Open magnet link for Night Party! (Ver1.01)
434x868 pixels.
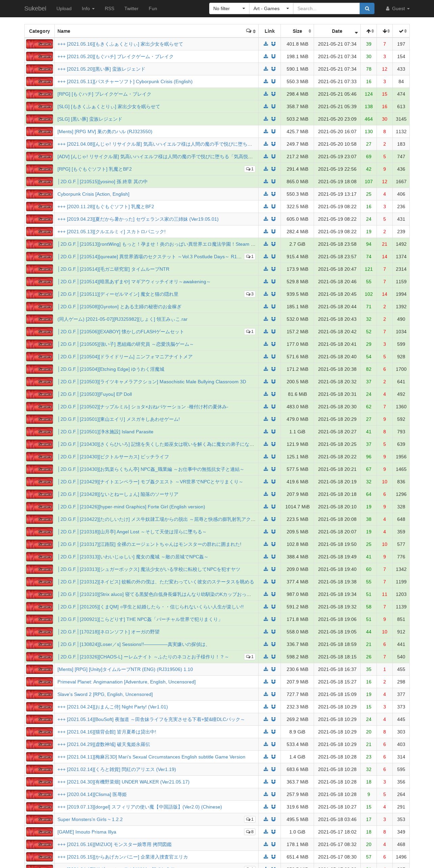tap(273, 707)
